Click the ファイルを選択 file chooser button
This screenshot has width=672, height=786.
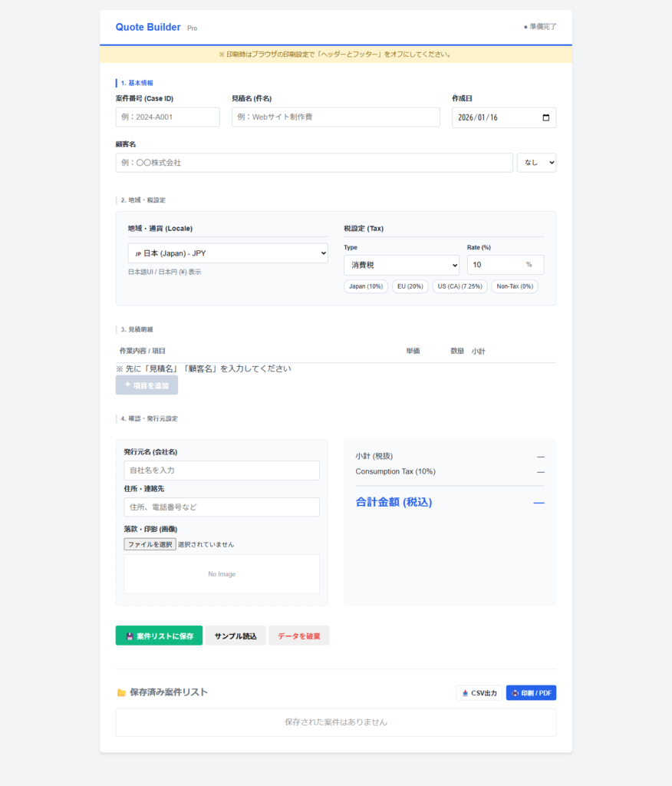pos(150,544)
